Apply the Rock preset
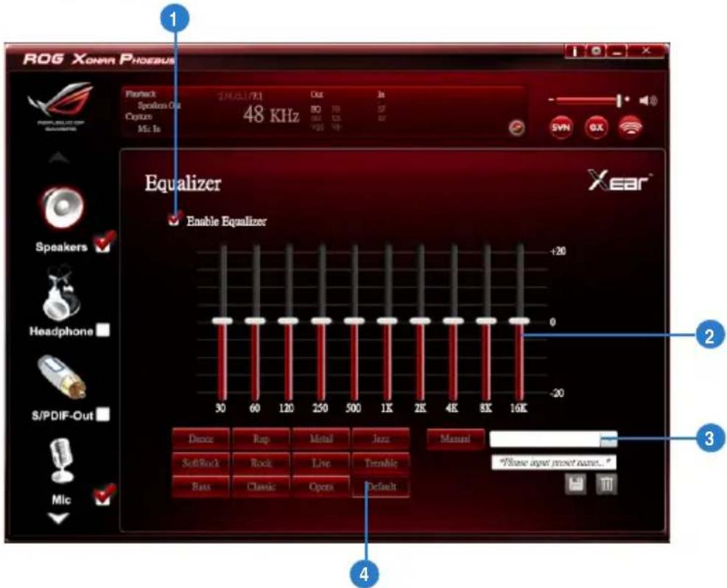Image resolution: width=727 pixels, height=588 pixels. click(261, 463)
